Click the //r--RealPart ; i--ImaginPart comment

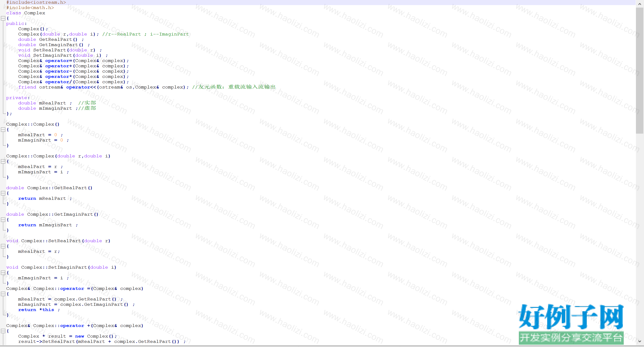[x=145, y=34]
